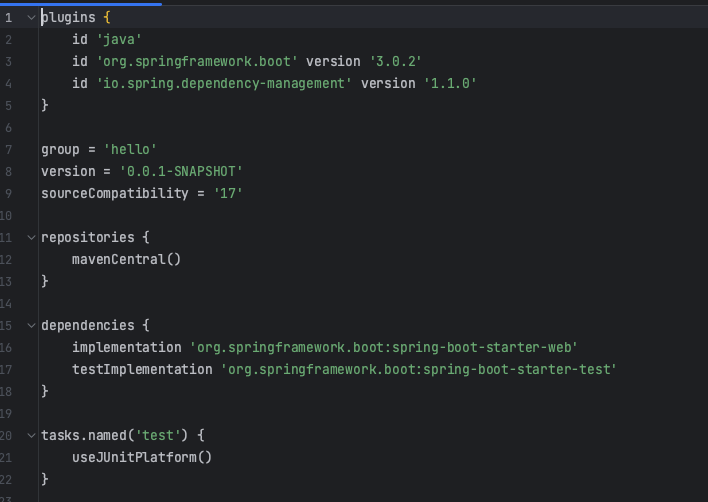Place cursor in 'org.springframework.boot' plugin id string

[x=197, y=61]
